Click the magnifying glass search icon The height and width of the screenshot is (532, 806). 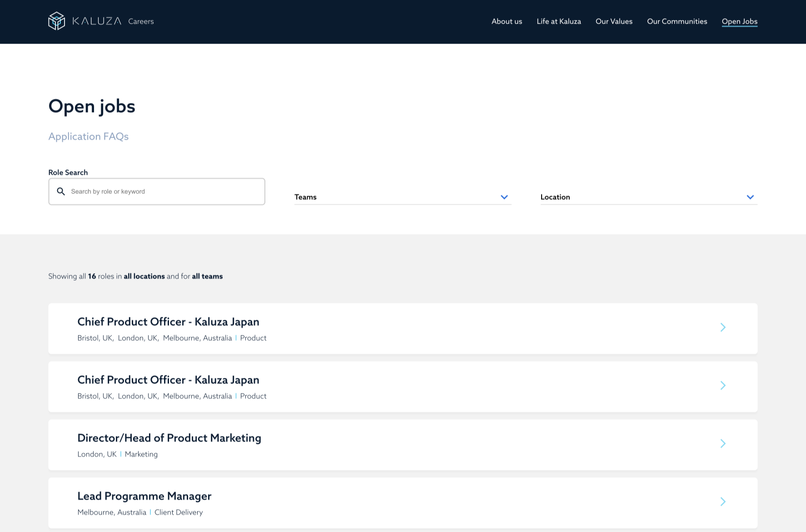[x=61, y=192]
